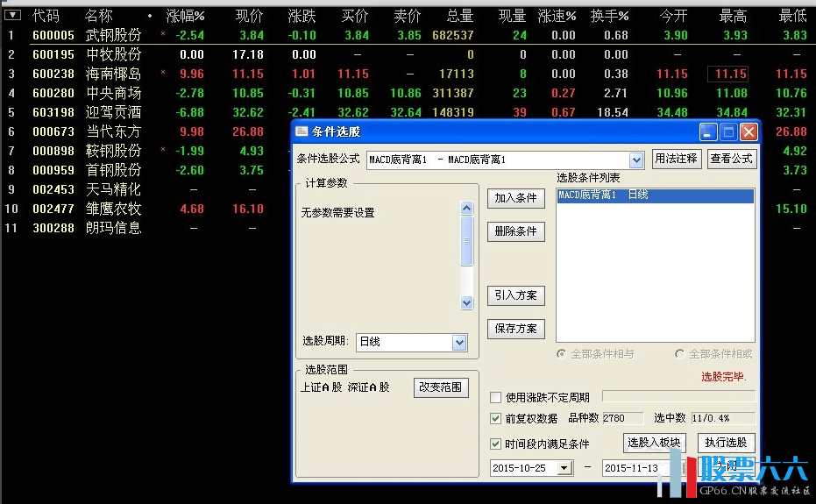Minimize the 条件选股 dialog window
Screen dimensions: 816x504
[708, 132]
